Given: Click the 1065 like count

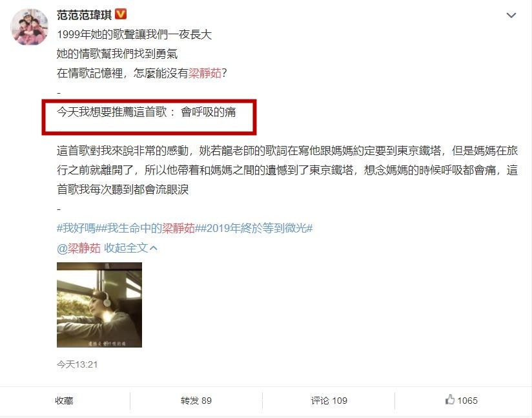Looking at the screenshot, I should click(x=467, y=401).
